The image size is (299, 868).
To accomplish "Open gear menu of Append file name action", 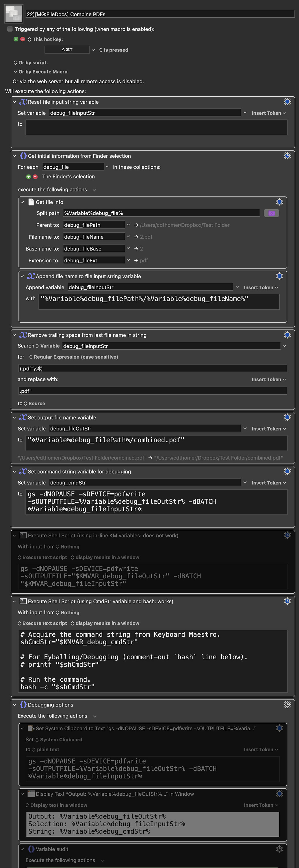I will [x=279, y=276].
